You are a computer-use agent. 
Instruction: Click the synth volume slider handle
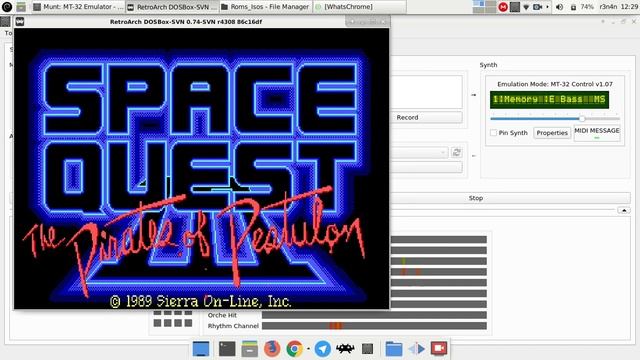coord(582,119)
